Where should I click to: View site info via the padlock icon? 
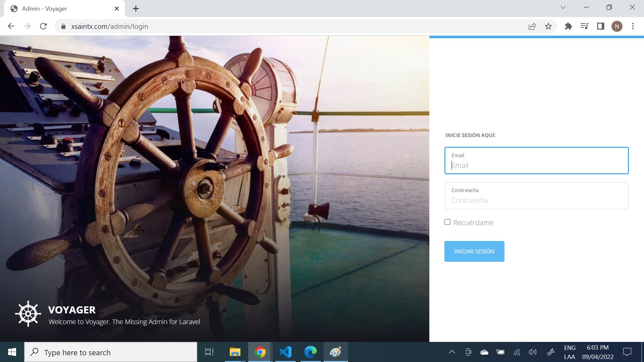click(63, 26)
